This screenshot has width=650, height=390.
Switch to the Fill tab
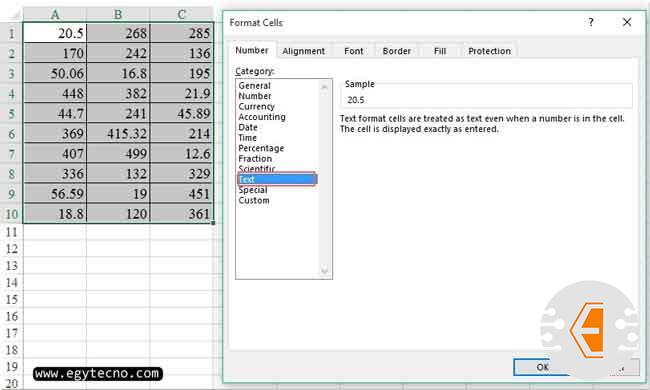(x=439, y=51)
